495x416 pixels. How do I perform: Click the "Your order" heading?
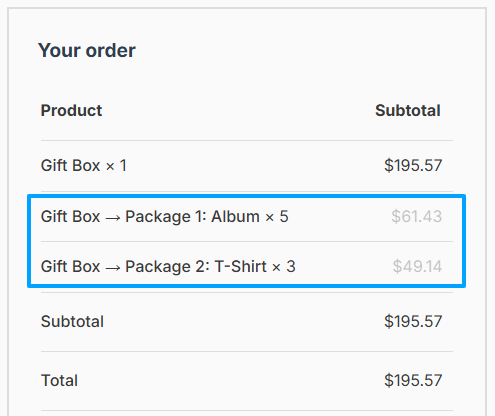87,51
